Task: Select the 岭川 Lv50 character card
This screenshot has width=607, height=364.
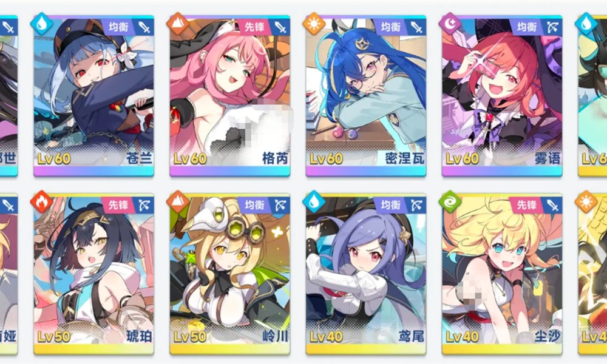Action: pyautogui.click(x=229, y=274)
